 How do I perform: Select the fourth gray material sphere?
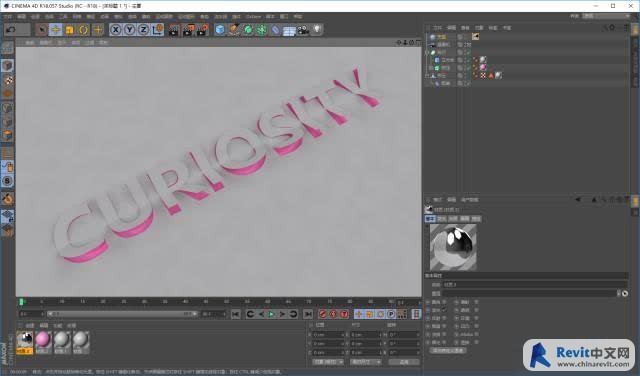pos(81,339)
